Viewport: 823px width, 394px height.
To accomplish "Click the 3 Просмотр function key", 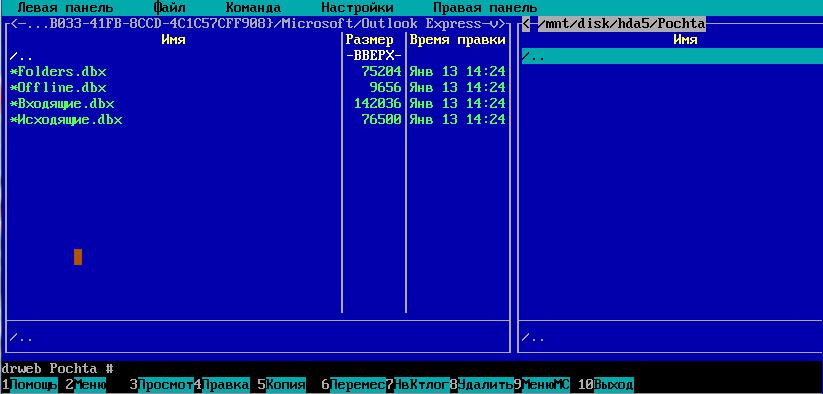I will (162, 385).
